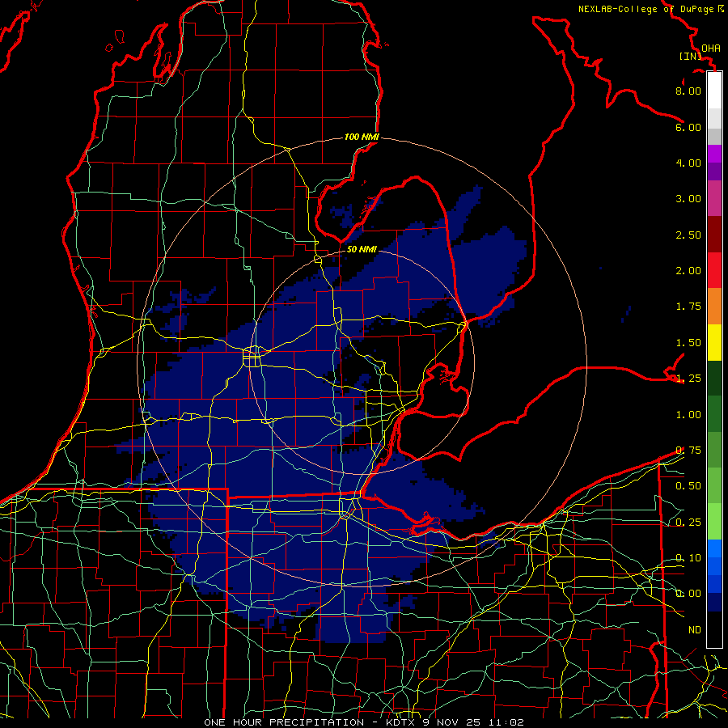This screenshot has height=728, width=728.
Task: Click the 50 NMI range ring label
Action: [x=362, y=249]
